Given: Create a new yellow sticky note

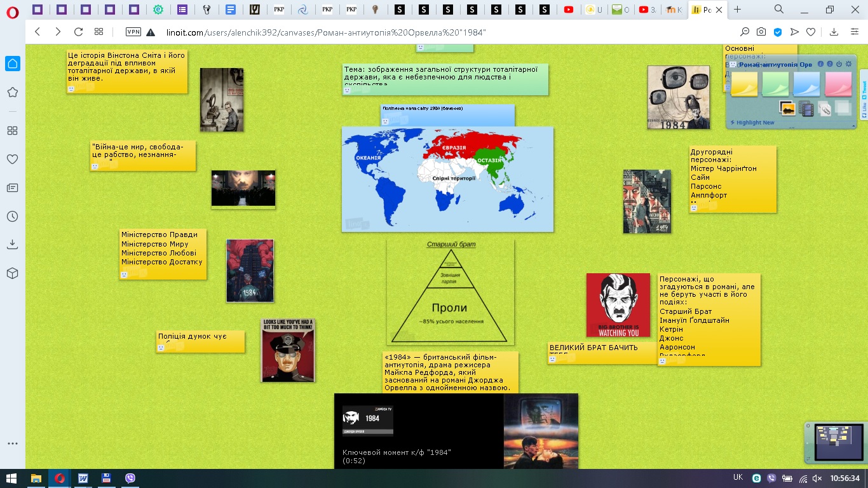Looking at the screenshot, I should (744, 84).
